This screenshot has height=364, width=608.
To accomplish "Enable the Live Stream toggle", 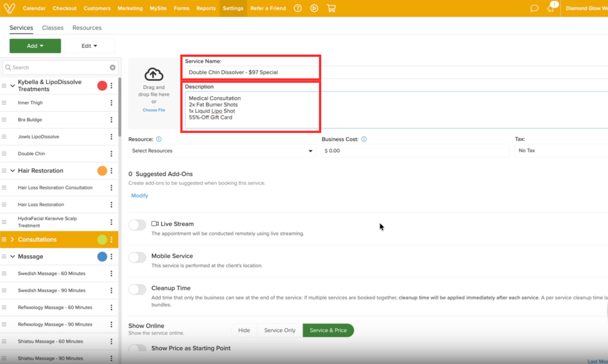I will pyautogui.click(x=137, y=225).
